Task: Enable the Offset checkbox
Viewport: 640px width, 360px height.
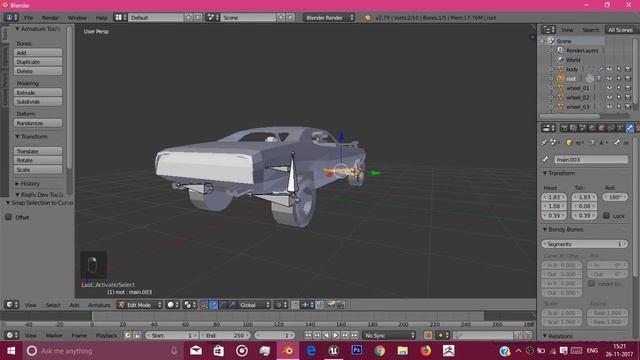Action: point(9,217)
